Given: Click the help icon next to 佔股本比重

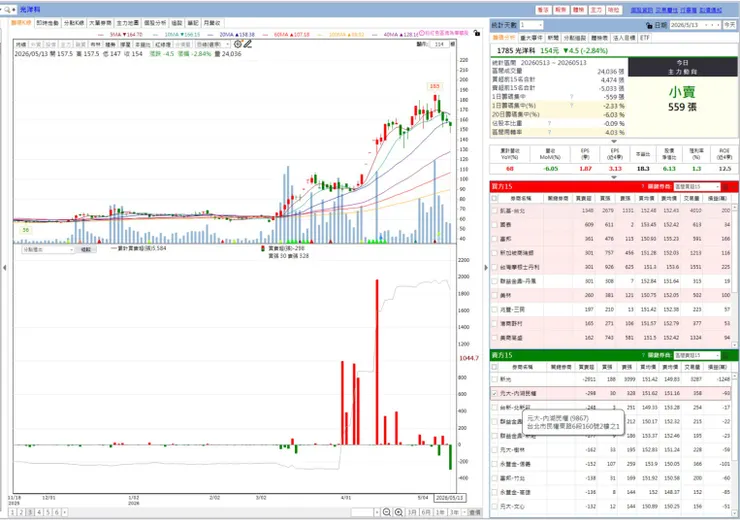Looking at the screenshot, I should [549, 123].
